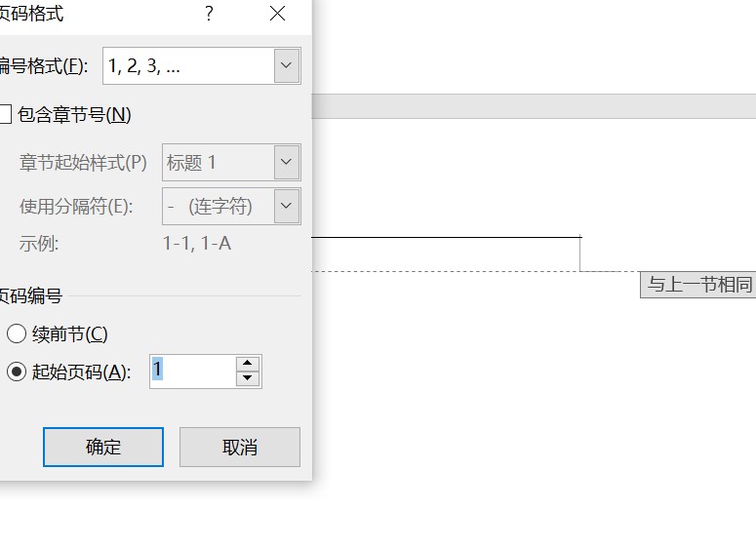Click the help question mark icon
Viewport: 756px width, 548px height.
pos(209,14)
